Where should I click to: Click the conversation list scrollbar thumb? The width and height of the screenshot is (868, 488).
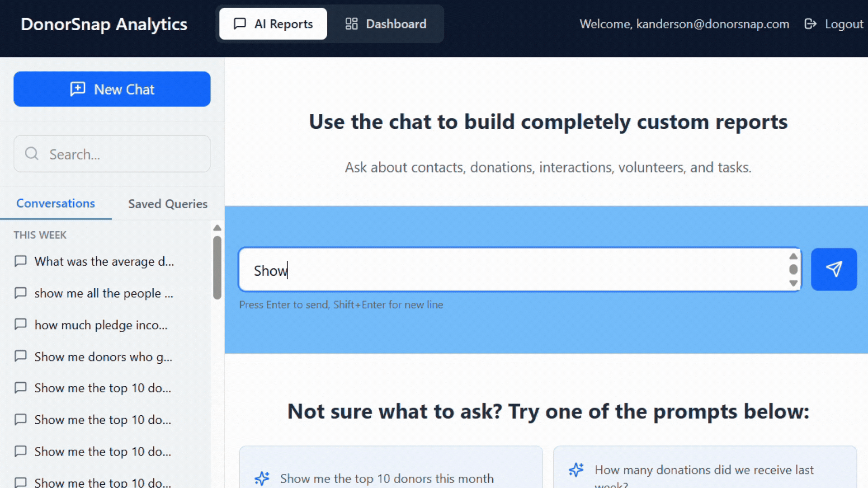click(x=217, y=267)
